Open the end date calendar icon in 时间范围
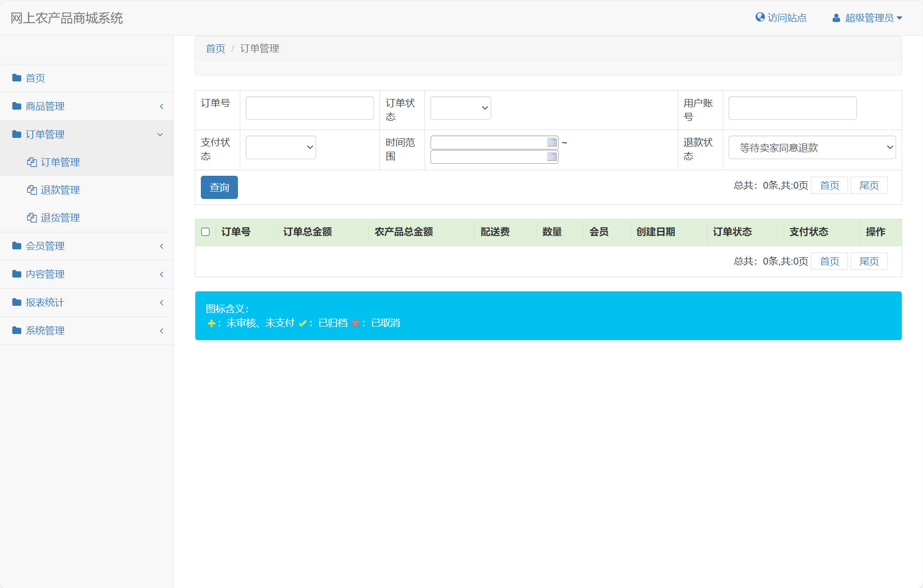This screenshot has height=588, width=923. [x=552, y=157]
